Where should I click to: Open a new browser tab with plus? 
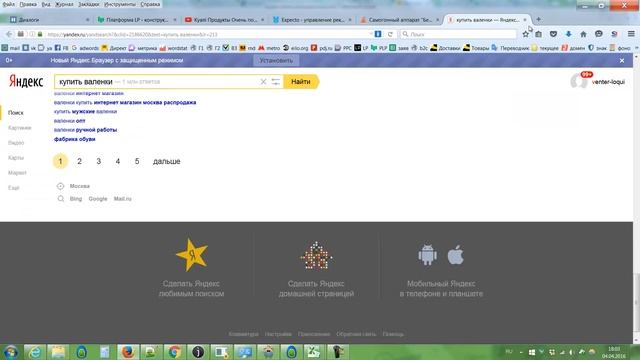[538, 19]
